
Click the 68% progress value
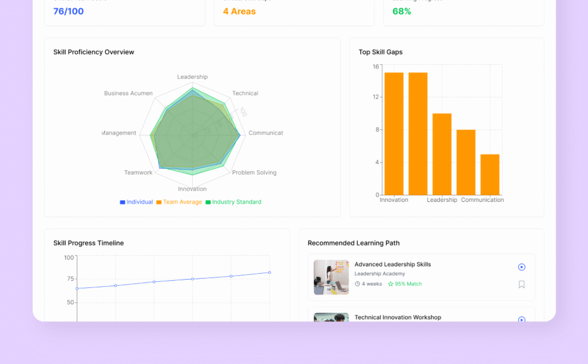tap(402, 12)
